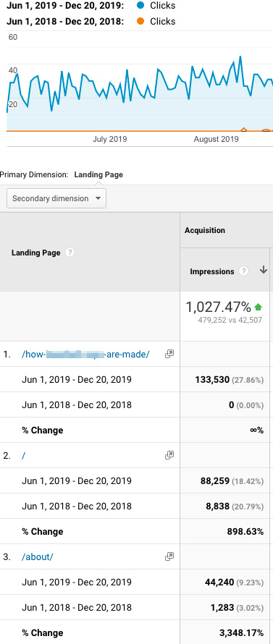Click the orange Clicks legend dot for 2018
The height and width of the screenshot is (644, 273).
(x=140, y=22)
